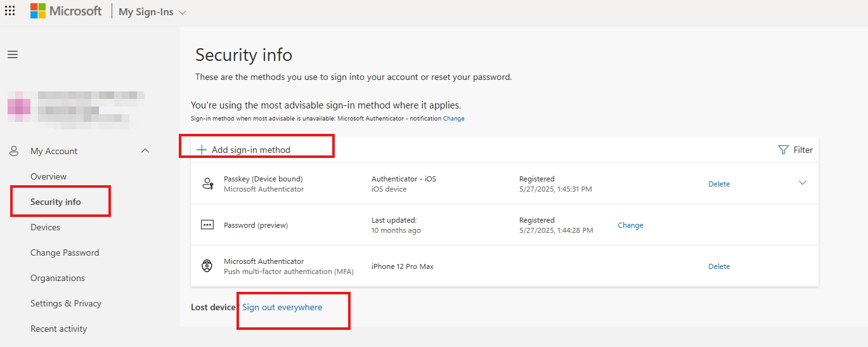Click the My Account label

54,151
